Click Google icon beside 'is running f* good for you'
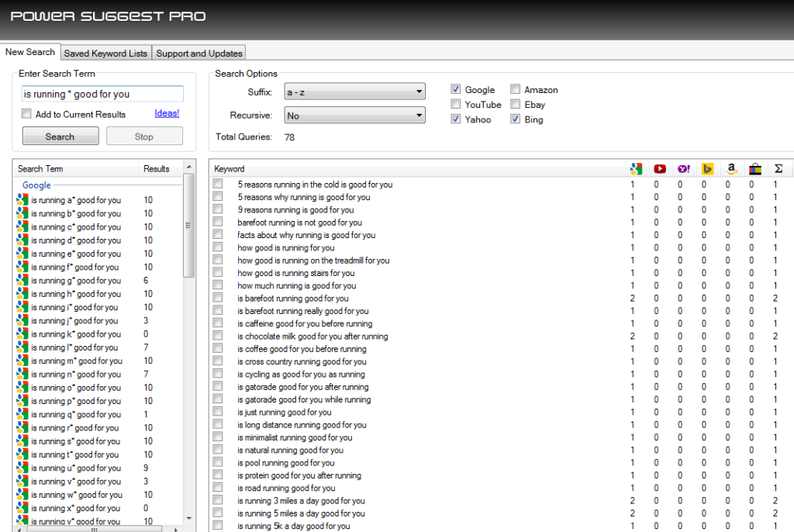 tap(22, 267)
